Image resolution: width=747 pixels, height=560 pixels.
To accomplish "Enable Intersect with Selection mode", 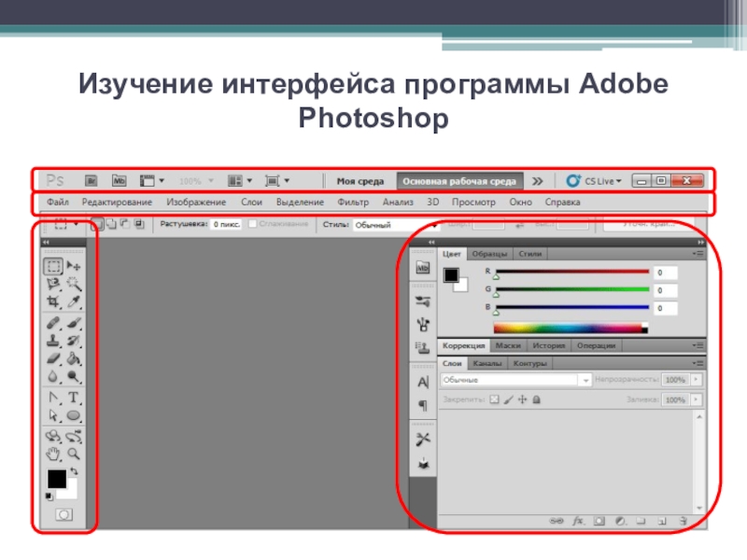I will [x=139, y=224].
